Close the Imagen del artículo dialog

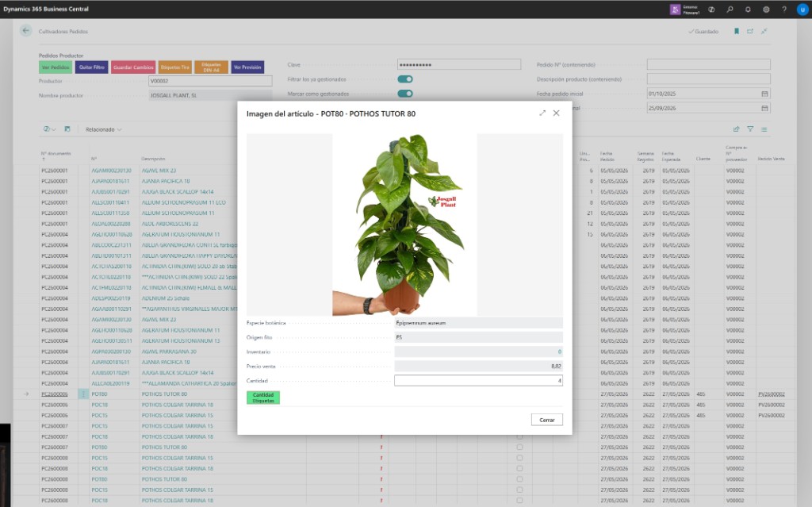pos(556,113)
